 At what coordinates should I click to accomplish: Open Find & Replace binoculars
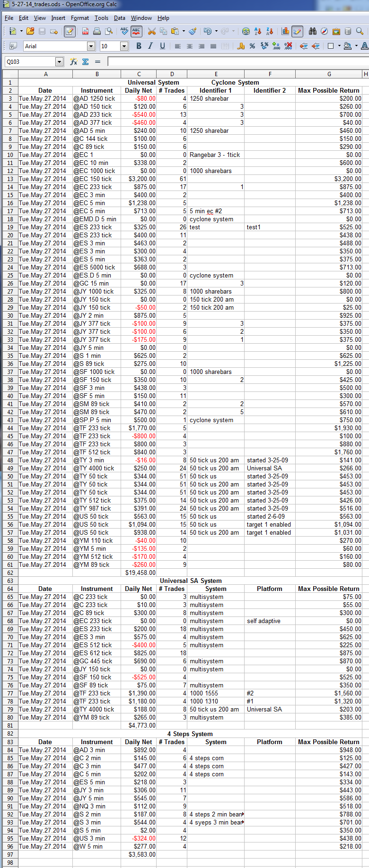(x=313, y=31)
